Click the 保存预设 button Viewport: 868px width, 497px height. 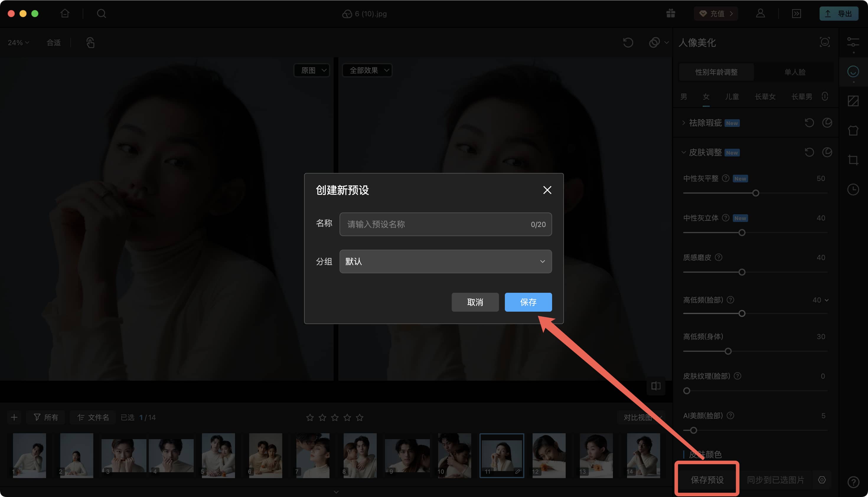tap(707, 480)
